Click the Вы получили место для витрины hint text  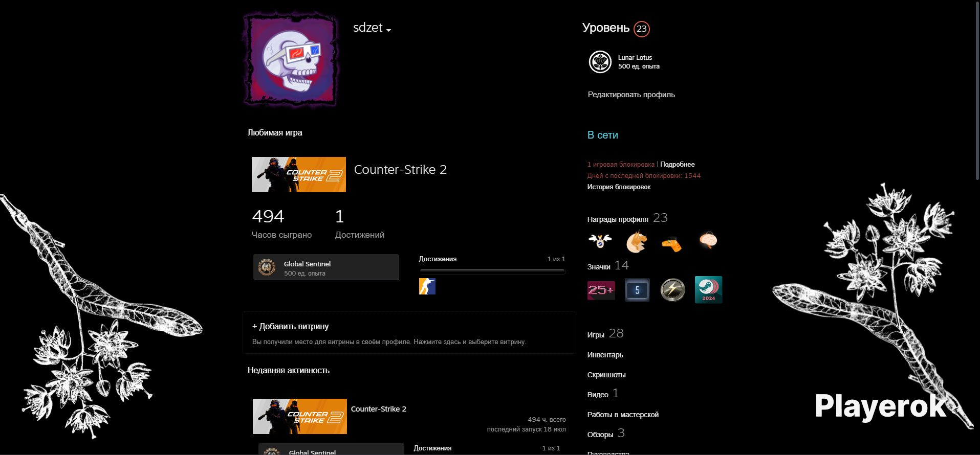(x=389, y=342)
